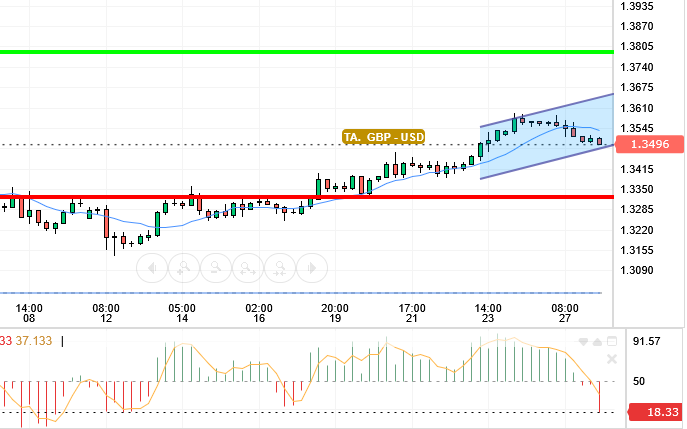Click the 91.57 indicator scale label
The width and height of the screenshot is (687, 429).
point(646,341)
